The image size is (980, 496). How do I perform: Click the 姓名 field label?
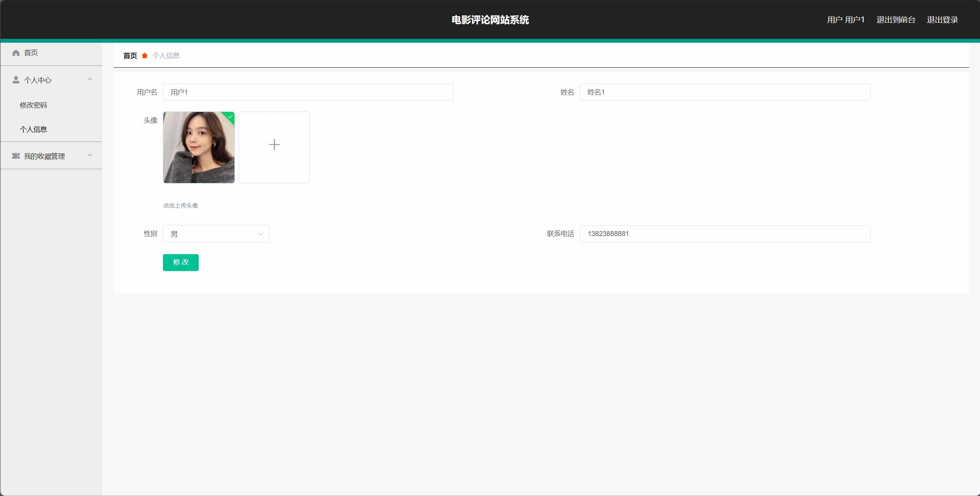click(x=567, y=92)
